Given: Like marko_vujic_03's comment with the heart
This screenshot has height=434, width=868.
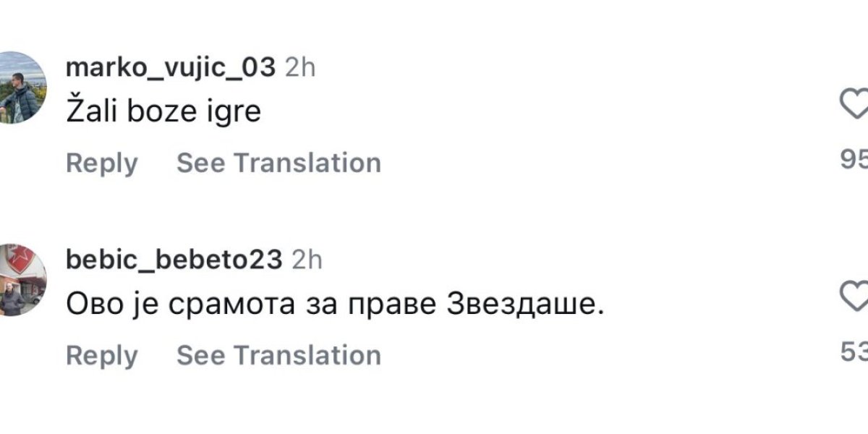Looking at the screenshot, I should [855, 106].
